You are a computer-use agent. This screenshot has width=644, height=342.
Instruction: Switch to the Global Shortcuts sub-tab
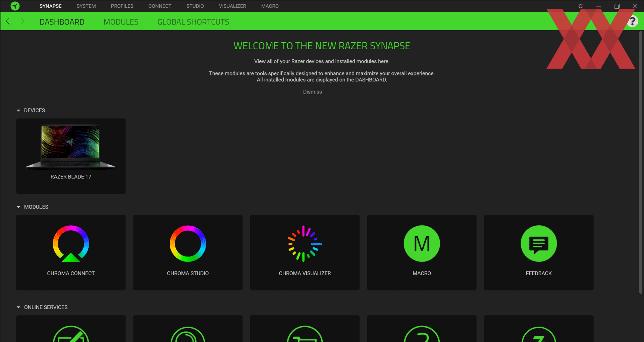pos(193,22)
